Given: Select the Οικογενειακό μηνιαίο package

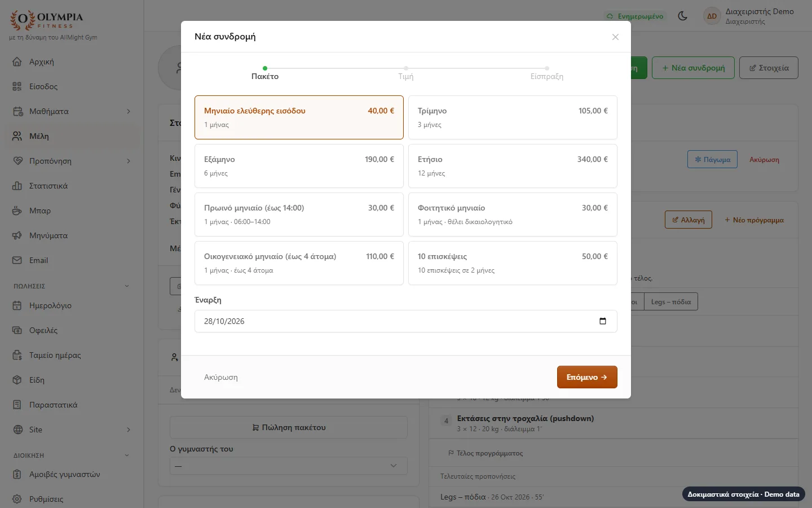Looking at the screenshot, I should (299, 263).
